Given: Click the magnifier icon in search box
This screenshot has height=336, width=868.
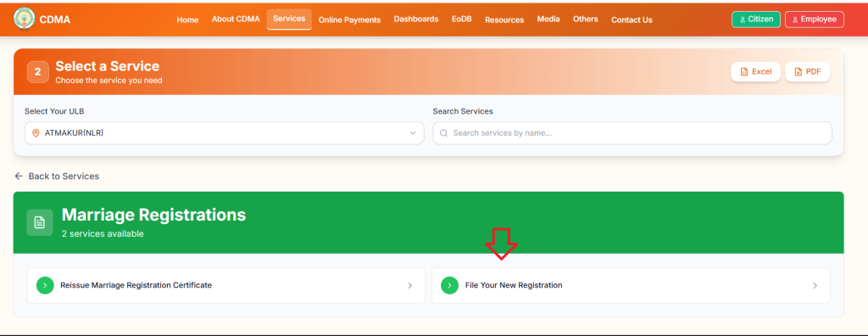Looking at the screenshot, I should click(x=444, y=133).
